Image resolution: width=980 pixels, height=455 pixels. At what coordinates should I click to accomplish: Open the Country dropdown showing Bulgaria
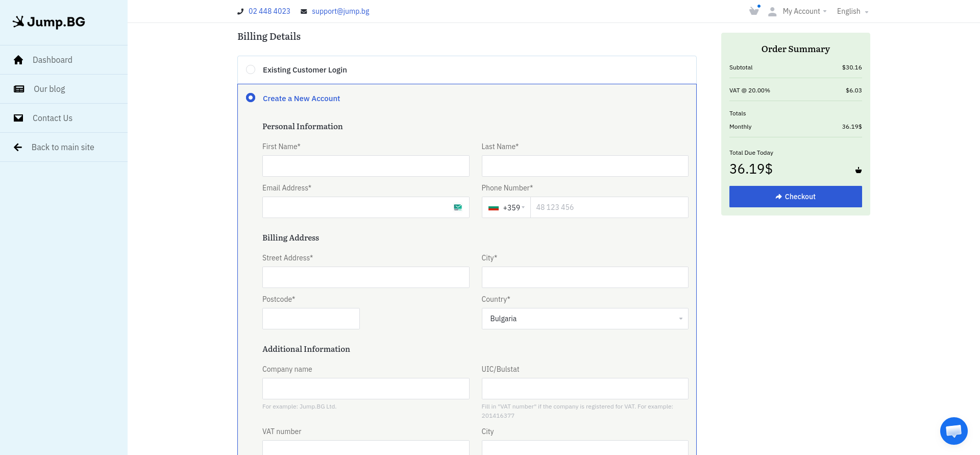point(585,319)
